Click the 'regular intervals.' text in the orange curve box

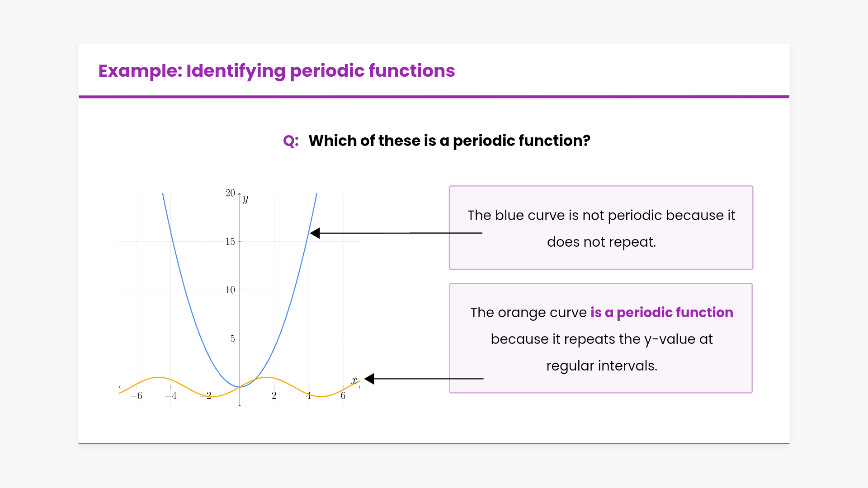[601, 366]
